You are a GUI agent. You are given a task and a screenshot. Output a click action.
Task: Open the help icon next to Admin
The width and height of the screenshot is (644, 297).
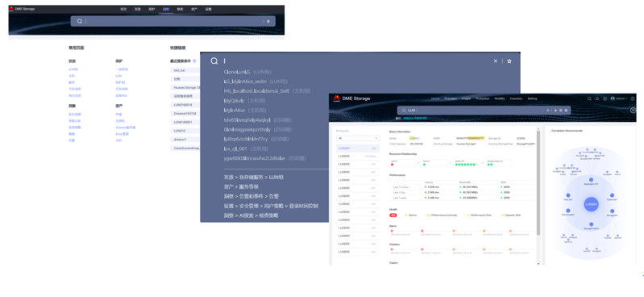(x=633, y=98)
